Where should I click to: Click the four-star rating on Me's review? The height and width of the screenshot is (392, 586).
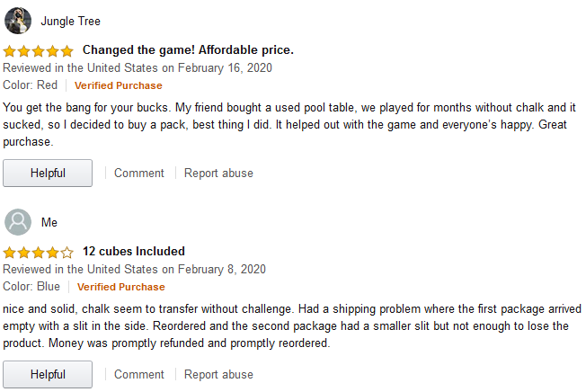point(39,252)
